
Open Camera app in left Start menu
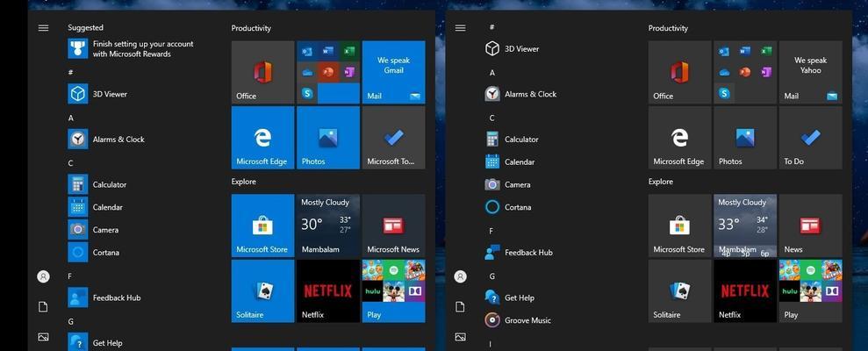click(93, 230)
